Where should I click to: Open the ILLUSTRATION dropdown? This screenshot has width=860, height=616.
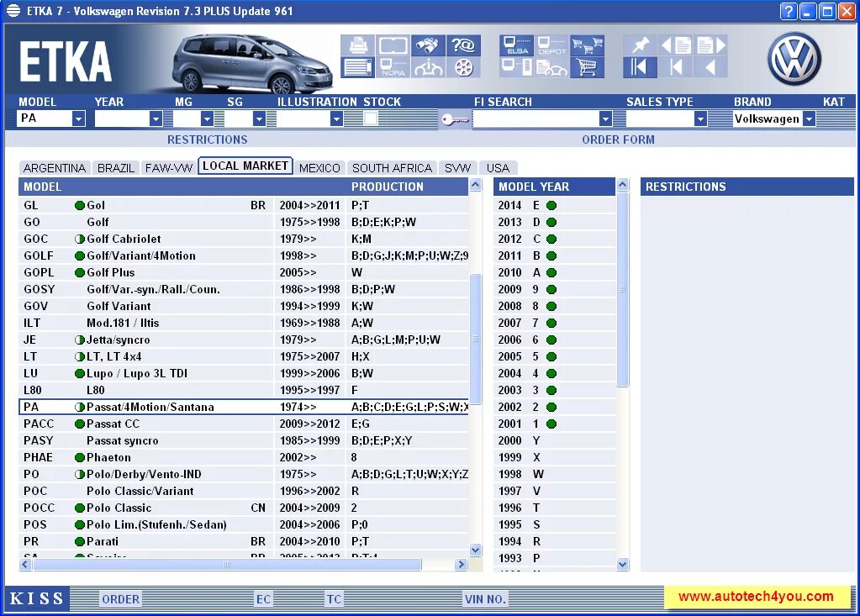click(337, 118)
